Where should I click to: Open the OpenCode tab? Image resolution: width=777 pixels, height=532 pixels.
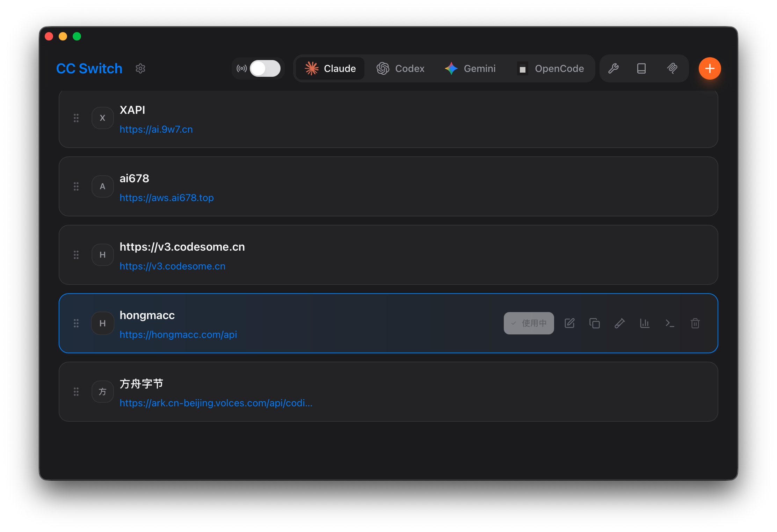tap(551, 68)
